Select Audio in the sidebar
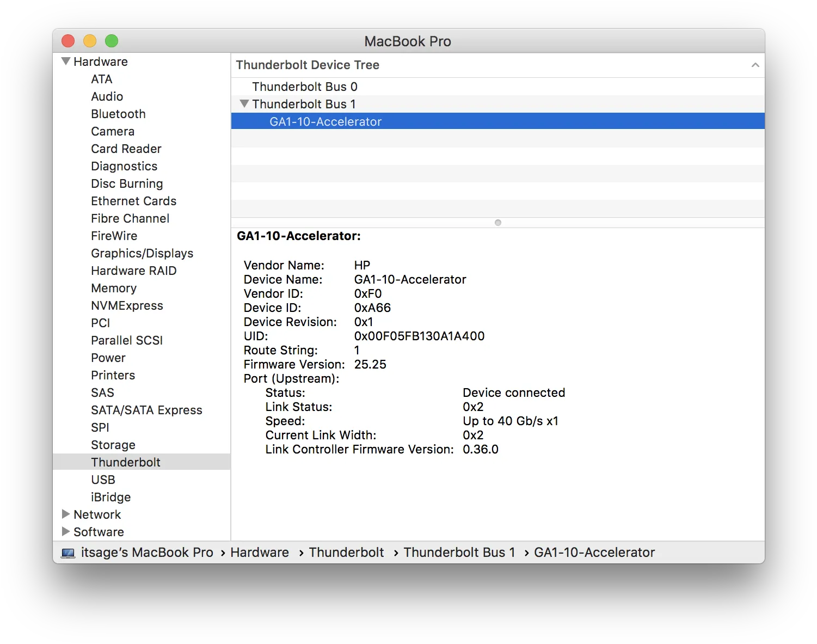The image size is (817, 644). (x=107, y=96)
